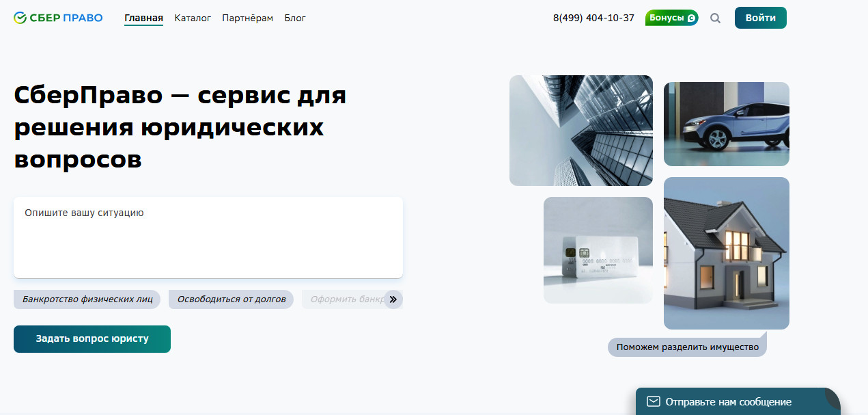Select the partially faded Оформить банкр chip

[344, 299]
